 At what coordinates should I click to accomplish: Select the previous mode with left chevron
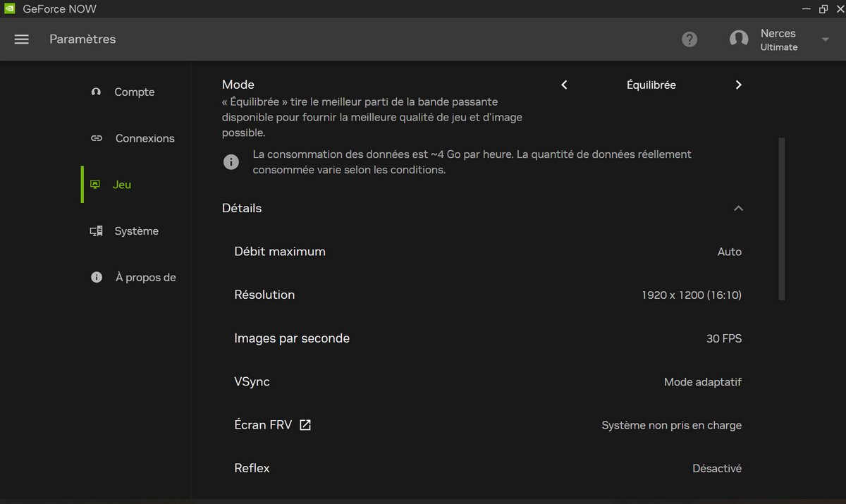point(563,85)
